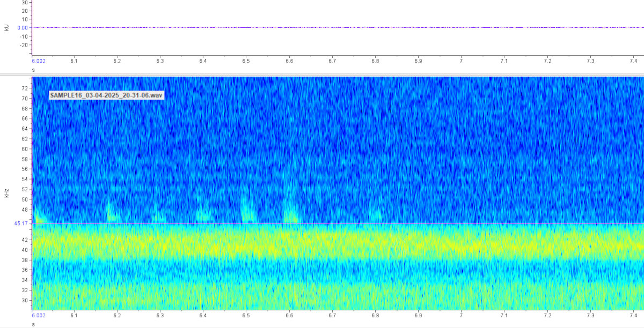Click the kHz label on spectrogram axis

coord(6,193)
